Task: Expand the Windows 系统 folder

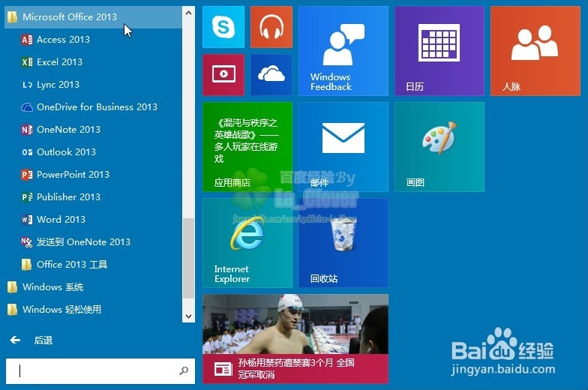Action: 93,286
